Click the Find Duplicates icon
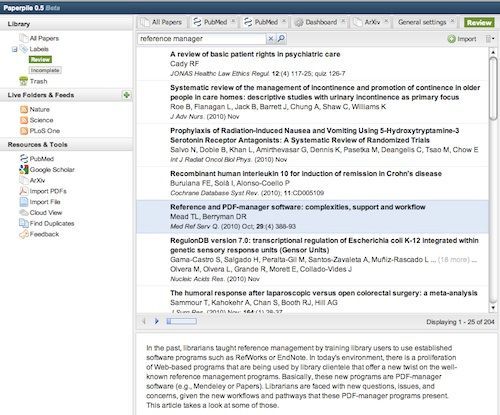The height and width of the screenshot is (415, 500). [x=24, y=223]
